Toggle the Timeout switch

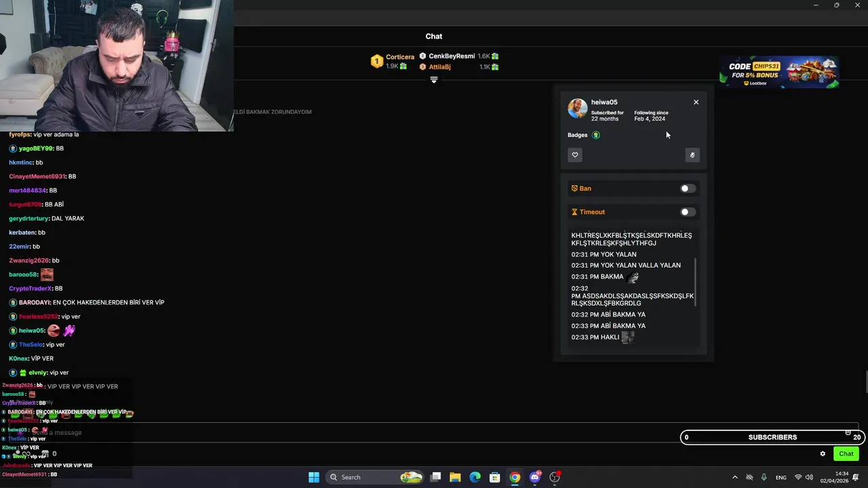pos(688,212)
